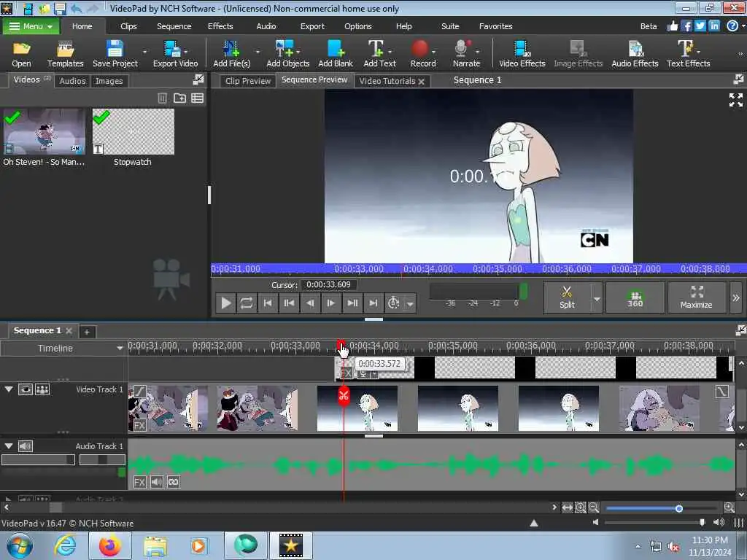Click the link icon on Audio Track 1 clip
The image size is (747, 560).
coord(174,482)
